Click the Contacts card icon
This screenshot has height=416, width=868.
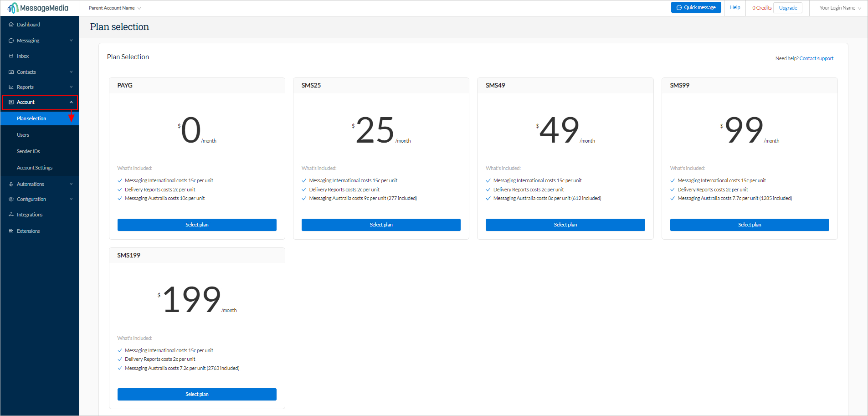point(11,72)
